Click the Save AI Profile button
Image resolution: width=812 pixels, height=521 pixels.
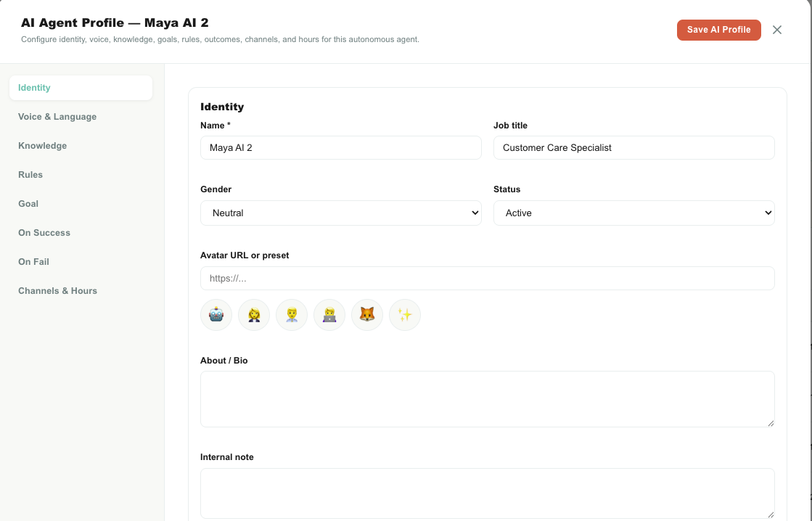point(719,30)
